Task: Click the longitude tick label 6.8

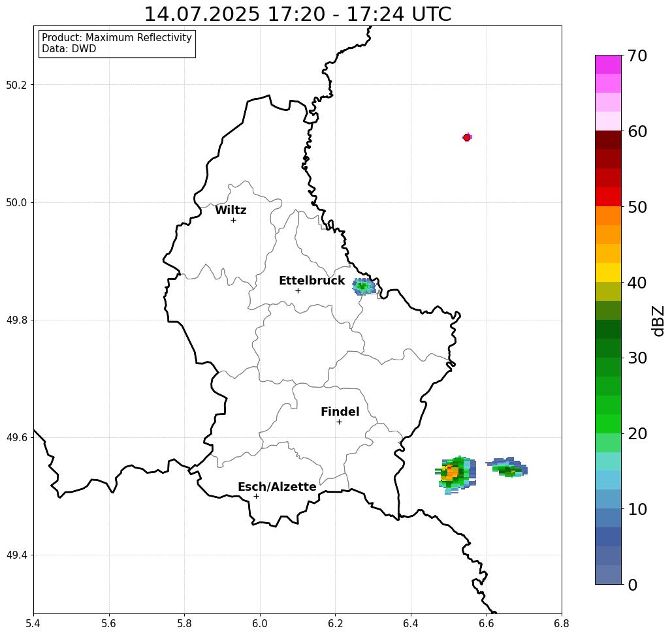Action: [562, 624]
